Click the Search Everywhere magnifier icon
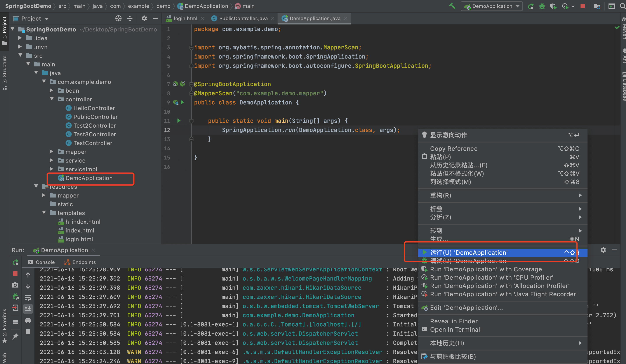This screenshot has width=626, height=364. tap(623, 6)
